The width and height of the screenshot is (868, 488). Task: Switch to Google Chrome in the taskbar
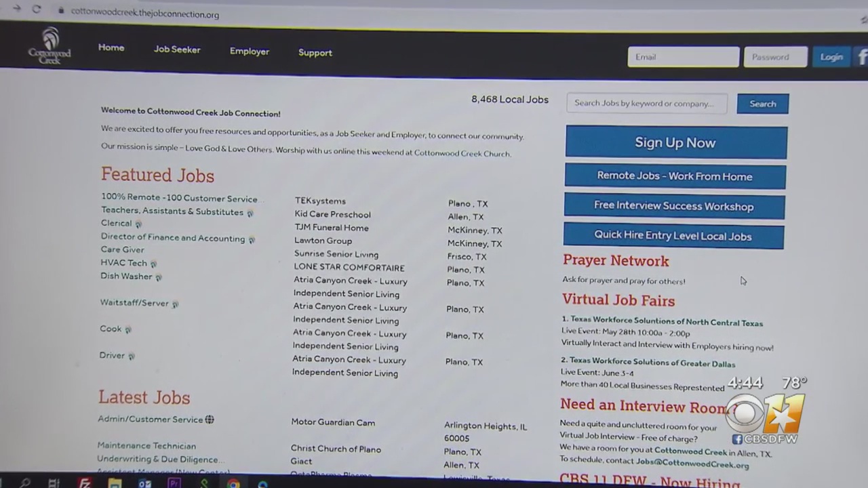233,484
